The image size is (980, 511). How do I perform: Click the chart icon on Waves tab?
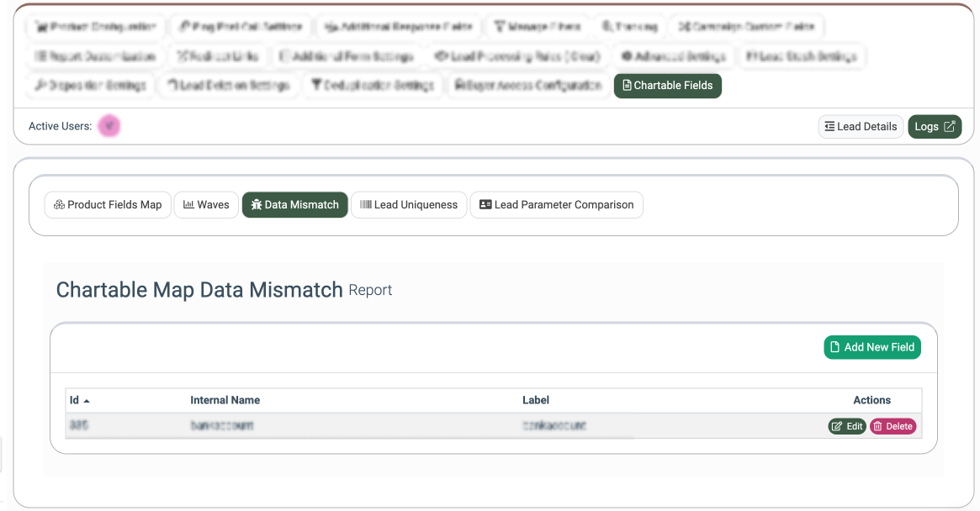(188, 205)
